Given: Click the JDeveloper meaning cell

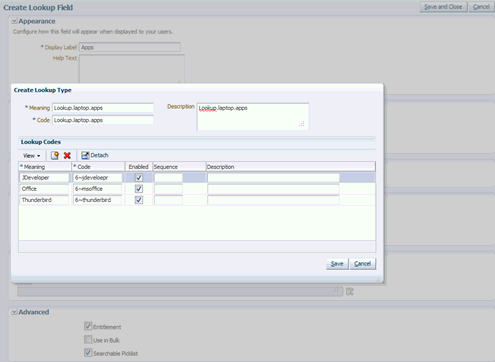Looking at the screenshot, I should pos(44,178).
